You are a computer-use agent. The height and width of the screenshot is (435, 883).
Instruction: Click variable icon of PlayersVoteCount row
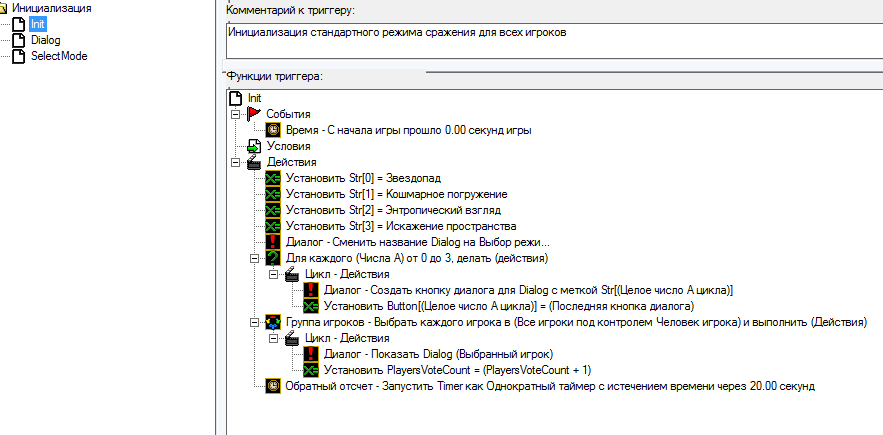(311, 370)
